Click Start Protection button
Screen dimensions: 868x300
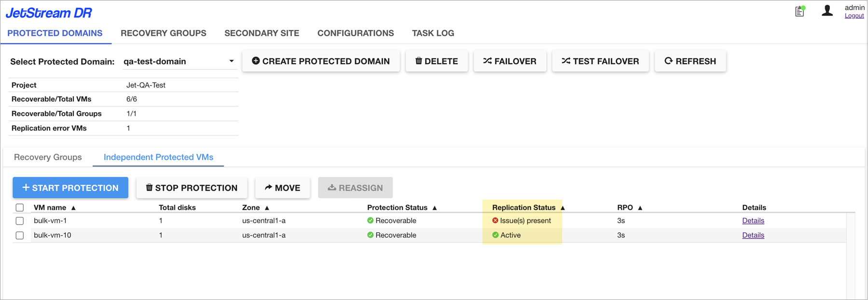70,188
